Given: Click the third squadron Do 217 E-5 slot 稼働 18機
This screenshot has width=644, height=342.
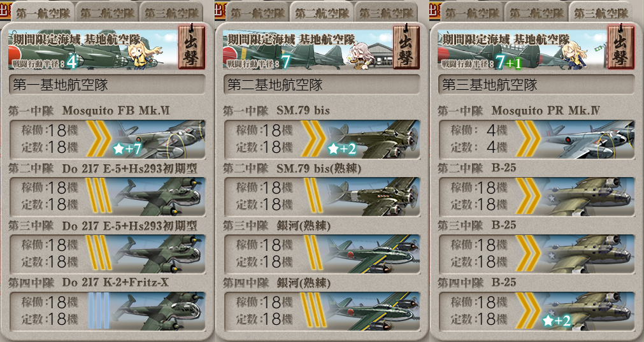Looking at the screenshot, I should (x=50, y=245).
